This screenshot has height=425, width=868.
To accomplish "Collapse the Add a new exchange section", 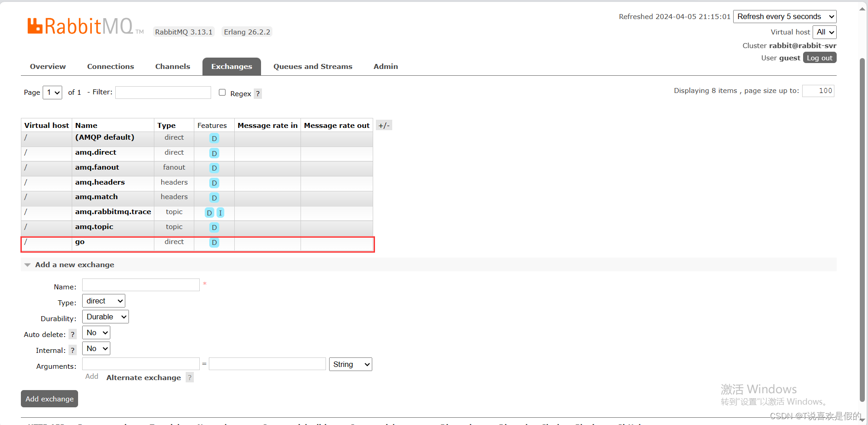I will (74, 264).
